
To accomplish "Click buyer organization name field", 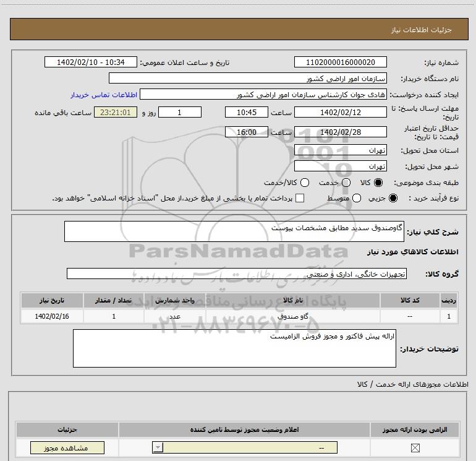I will [x=248, y=78].
